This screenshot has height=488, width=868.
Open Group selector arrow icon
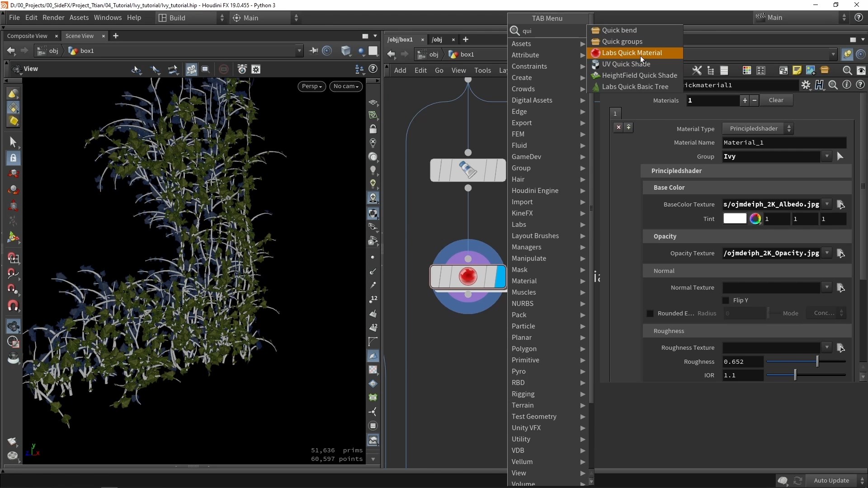840,156
